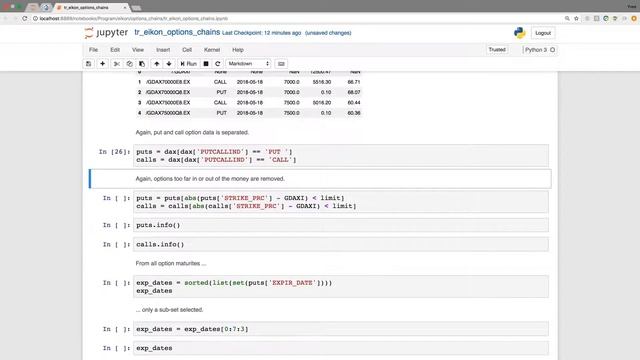Select the exp_dates[0:7:3] code cell
Screen dimensions: 640x360
341,329
